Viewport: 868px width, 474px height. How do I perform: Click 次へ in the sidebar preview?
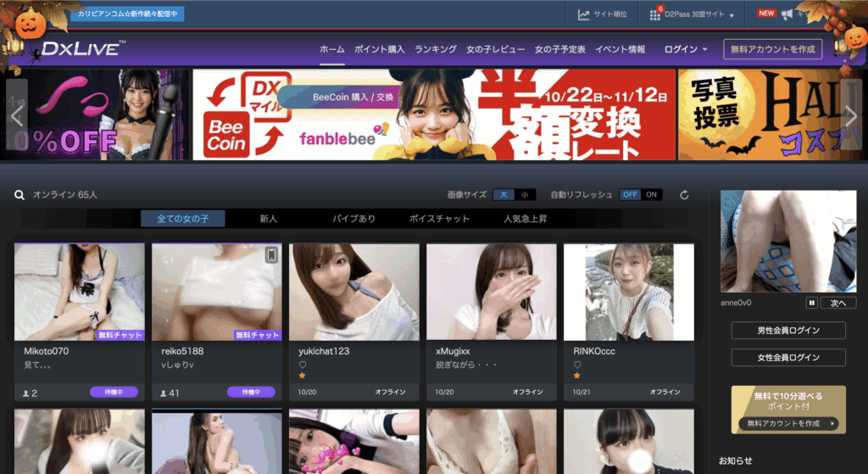coord(838,303)
